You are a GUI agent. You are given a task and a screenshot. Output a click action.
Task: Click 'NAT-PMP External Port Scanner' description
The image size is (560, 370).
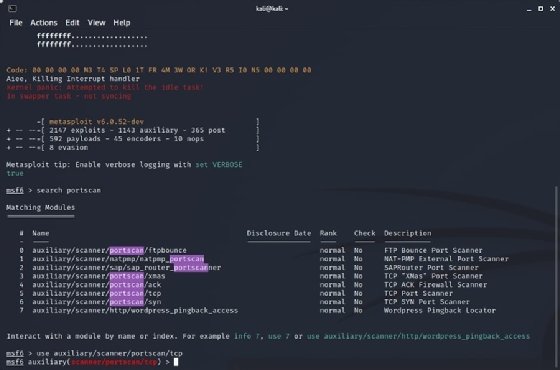click(x=446, y=259)
